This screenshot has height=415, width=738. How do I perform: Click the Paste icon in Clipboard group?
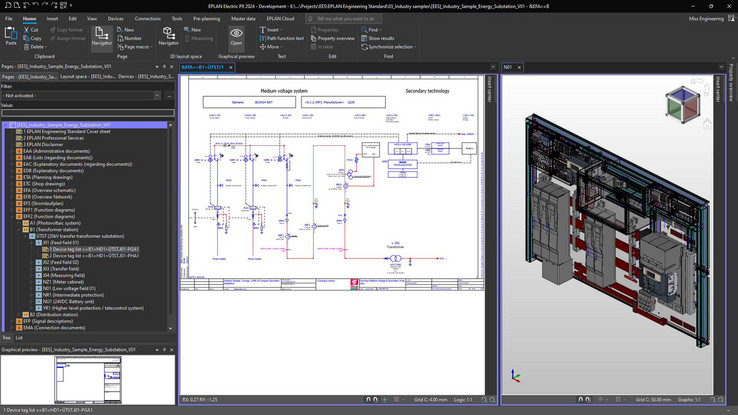(11, 35)
